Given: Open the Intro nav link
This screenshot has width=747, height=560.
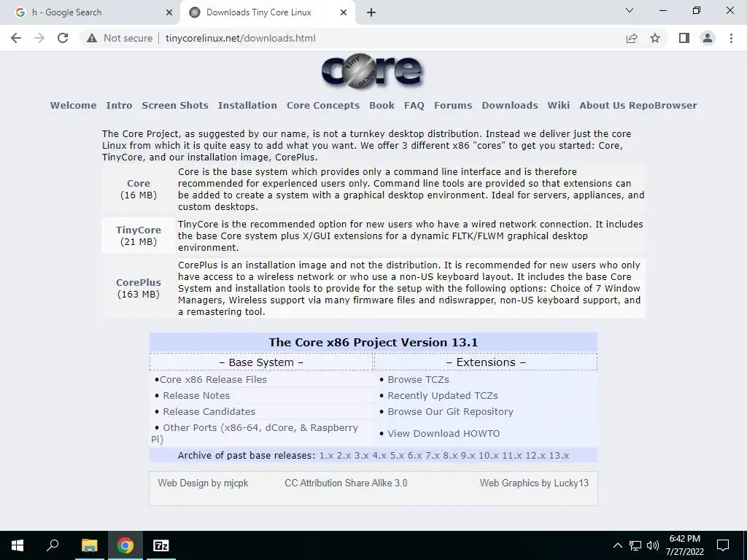Looking at the screenshot, I should click(119, 105).
